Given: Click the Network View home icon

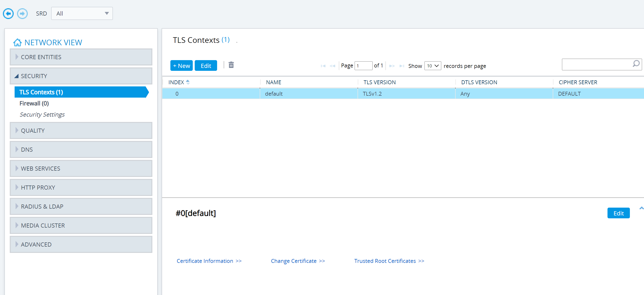Looking at the screenshot, I should (17, 43).
